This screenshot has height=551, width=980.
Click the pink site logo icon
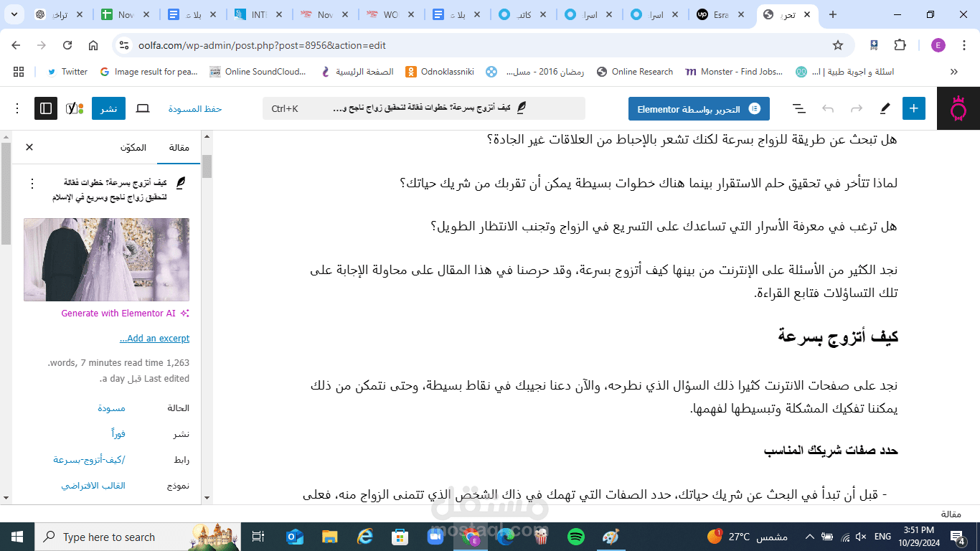(x=958, y=108)
